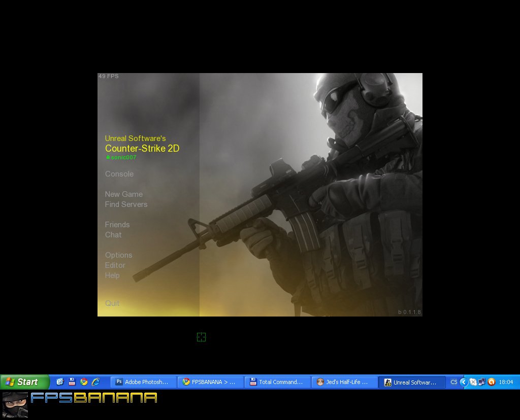Click the sonic007 username
Image resolution: width=520 pixels, height=420 pixels.
coord(122,157)
